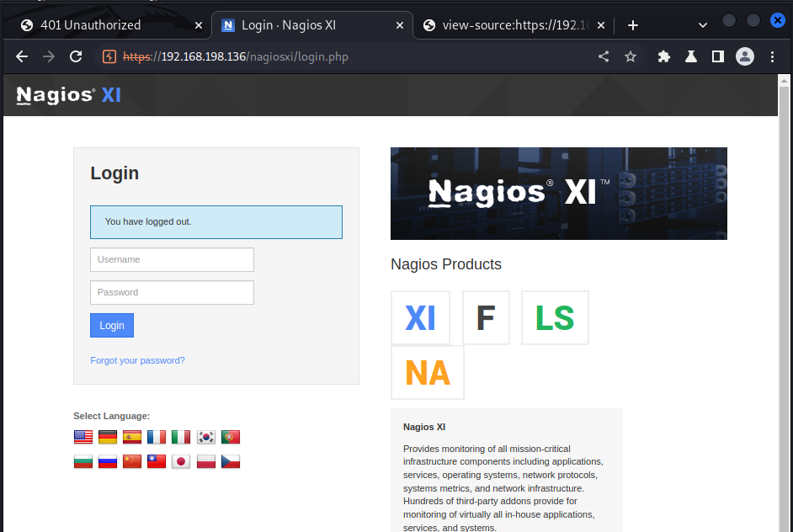This screenshot has height=532, width=793.
Task: Go back using the browser back arrow
Action: pyautogui.click(x=22, y=56)
